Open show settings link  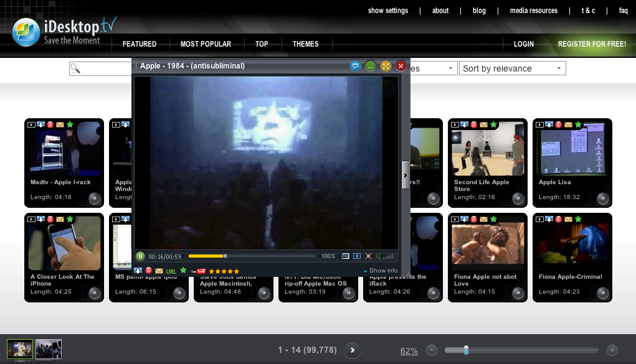(x=387, y=11)
